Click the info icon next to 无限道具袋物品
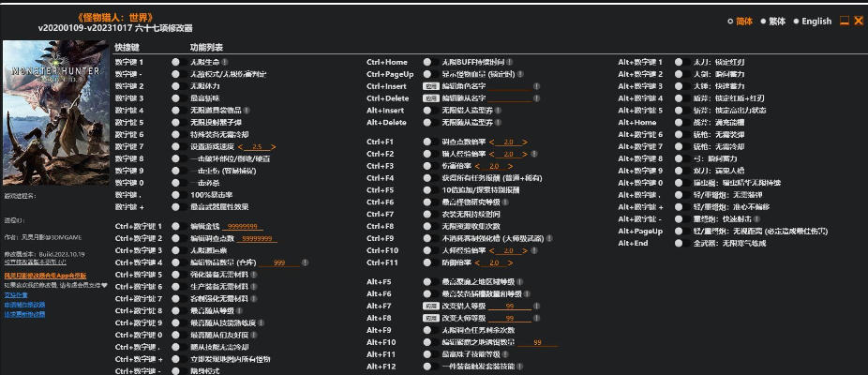This screenshot has width=868, height=375. coord(247,111)
